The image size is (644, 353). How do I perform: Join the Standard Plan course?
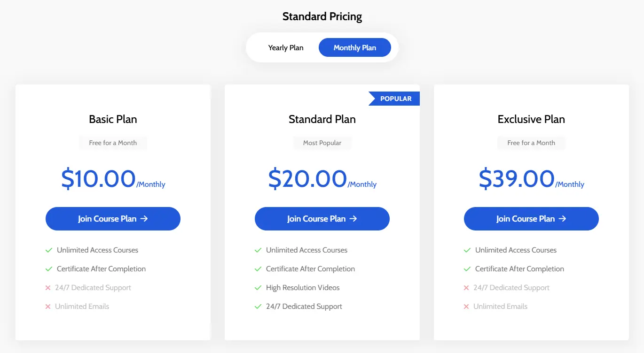tap(322, 219)
